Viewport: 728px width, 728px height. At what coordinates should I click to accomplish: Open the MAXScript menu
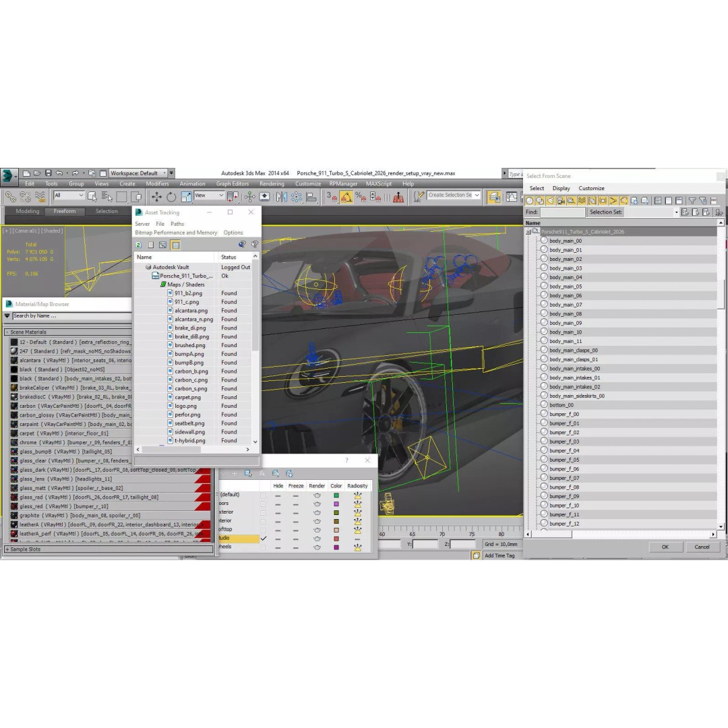(x=378, y=184)
